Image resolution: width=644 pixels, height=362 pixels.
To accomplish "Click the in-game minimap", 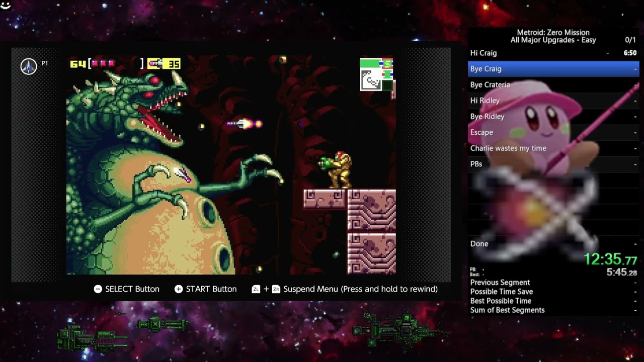I will point(377,74).
